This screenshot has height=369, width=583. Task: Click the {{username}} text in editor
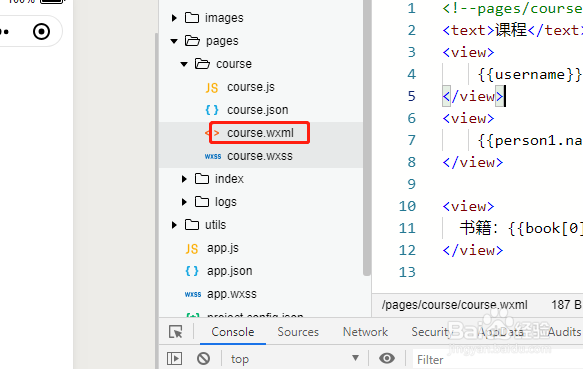529,74
